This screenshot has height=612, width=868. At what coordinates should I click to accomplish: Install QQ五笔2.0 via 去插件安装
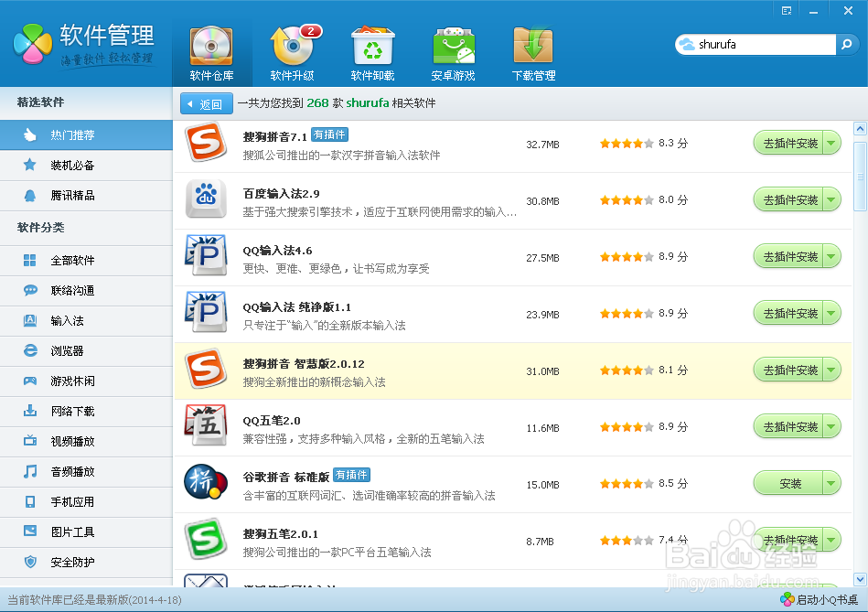point(788,426)
